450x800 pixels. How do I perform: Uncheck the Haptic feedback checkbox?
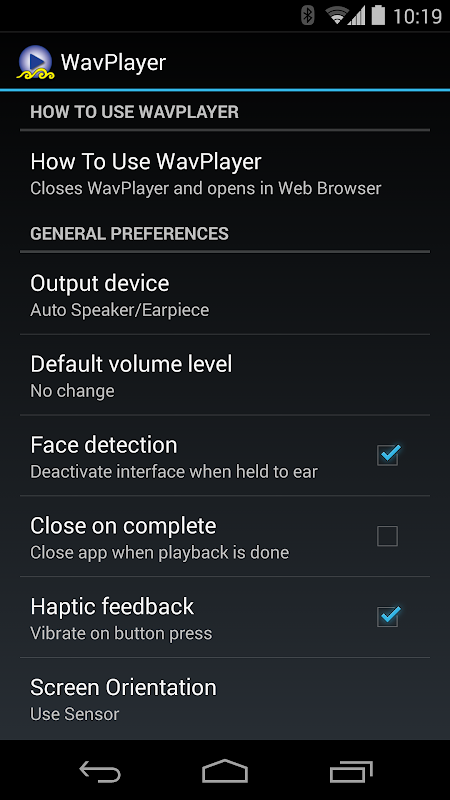(x=388, y=616)
